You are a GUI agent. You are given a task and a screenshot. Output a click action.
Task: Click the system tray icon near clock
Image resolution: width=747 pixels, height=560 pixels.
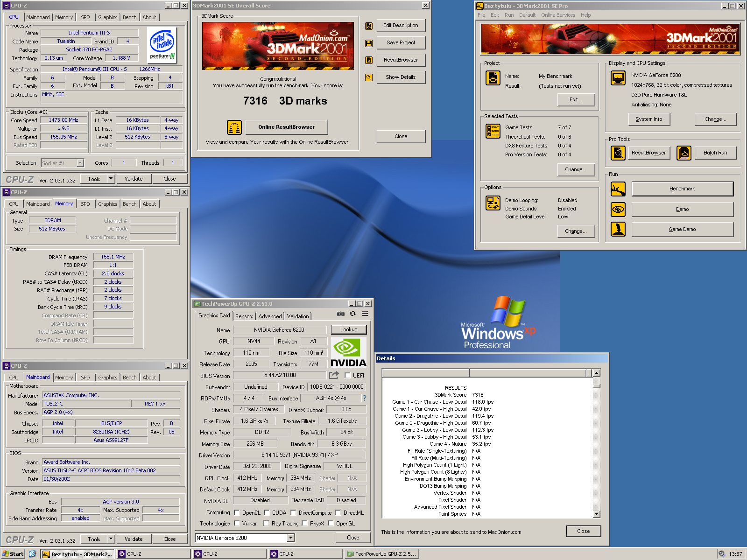(x=722, y=554)
